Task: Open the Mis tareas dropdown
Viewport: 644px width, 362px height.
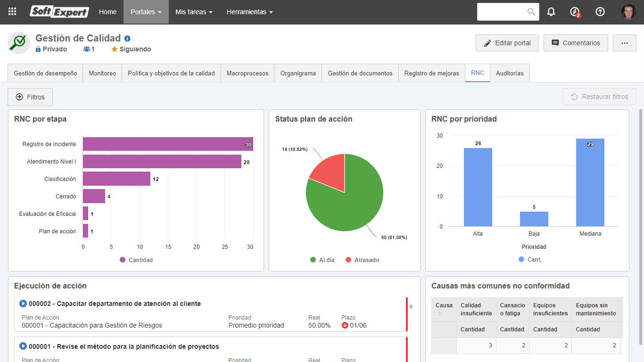Action: pyautogui.click(x=194, y=12)
